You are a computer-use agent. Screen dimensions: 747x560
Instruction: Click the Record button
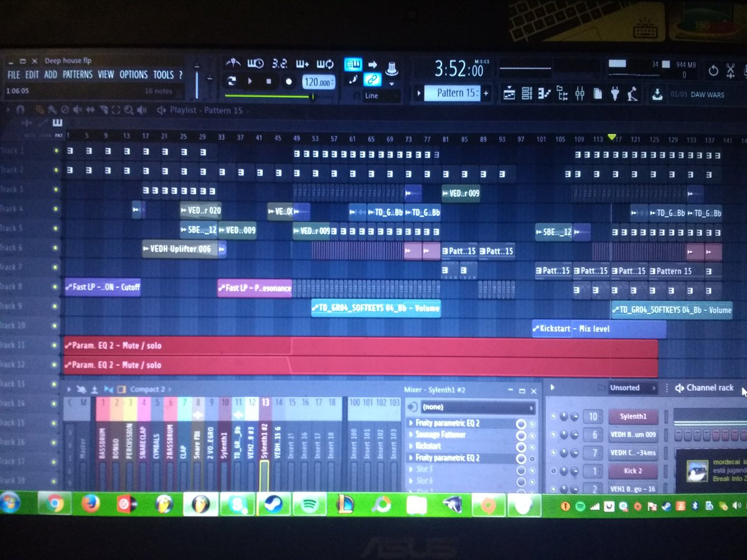288,81
